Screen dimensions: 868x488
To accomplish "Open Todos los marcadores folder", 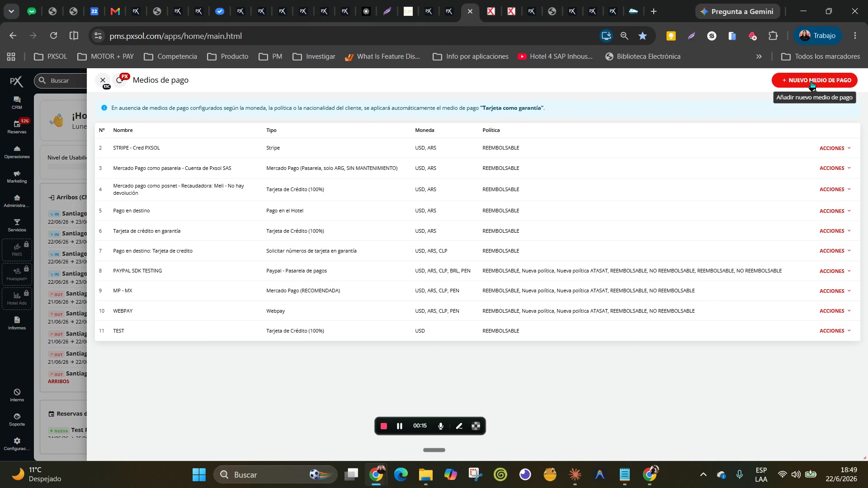I will [x=821, y=56].
